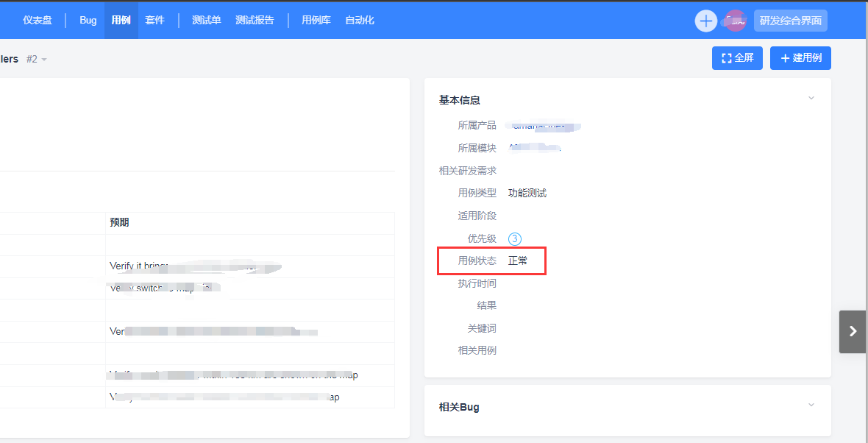Click the 所属产品 product link
868x443 pixels.
(x=543, y=126)
